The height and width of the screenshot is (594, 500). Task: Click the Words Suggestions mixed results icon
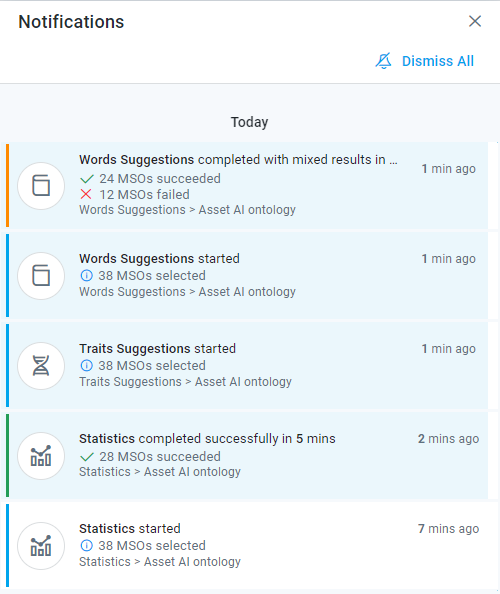41,186
